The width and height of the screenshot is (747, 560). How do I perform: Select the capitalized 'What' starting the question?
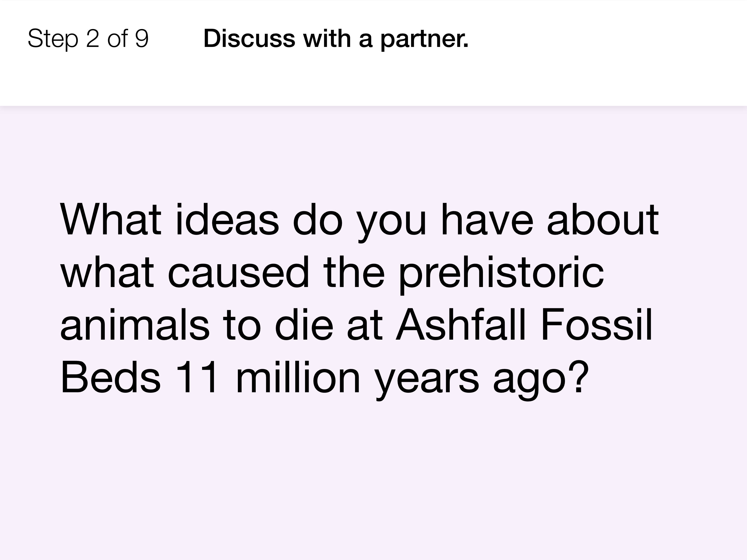click(111, 219)
